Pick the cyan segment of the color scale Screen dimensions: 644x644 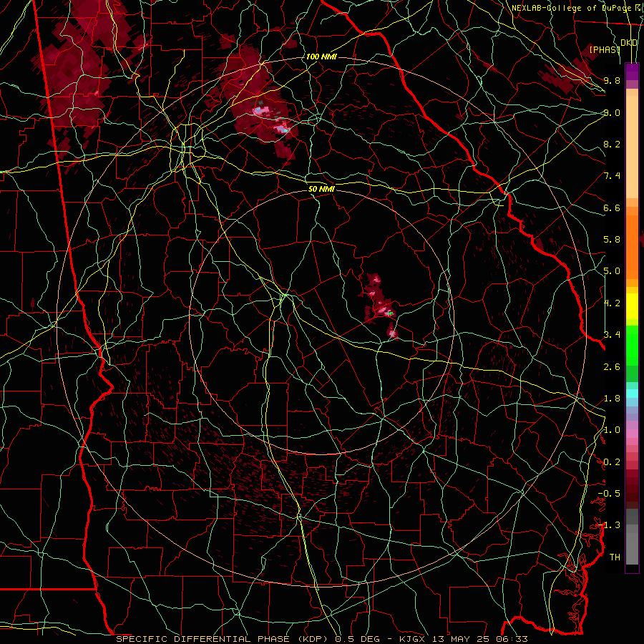coord(632,394)
